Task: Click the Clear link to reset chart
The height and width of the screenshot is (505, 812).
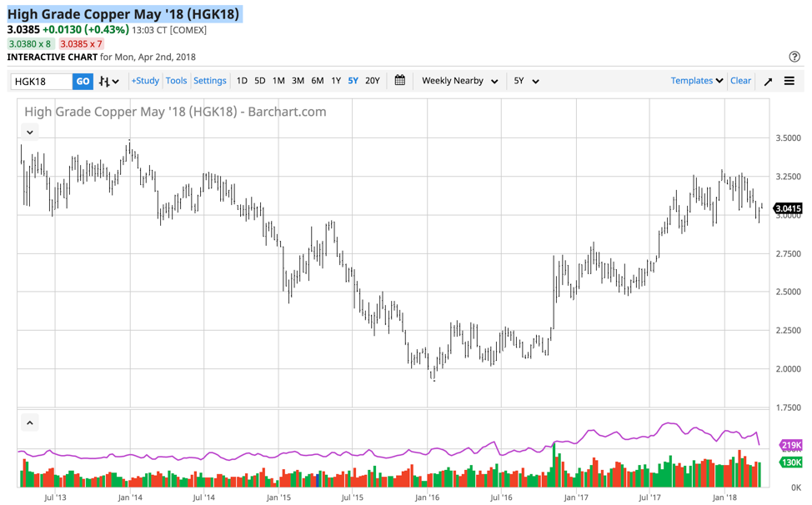Action: point(740,80)
